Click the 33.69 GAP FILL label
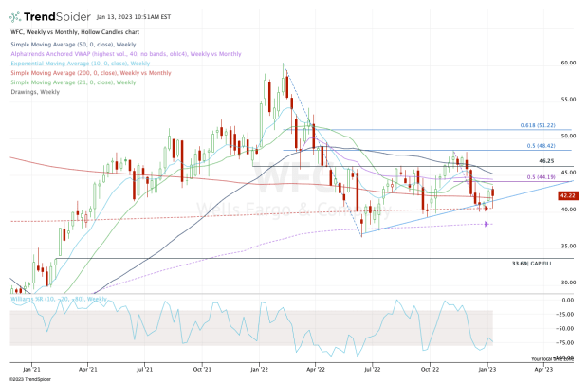The height and width of the screenshot is (384, 588). click(x=529, y=264)
